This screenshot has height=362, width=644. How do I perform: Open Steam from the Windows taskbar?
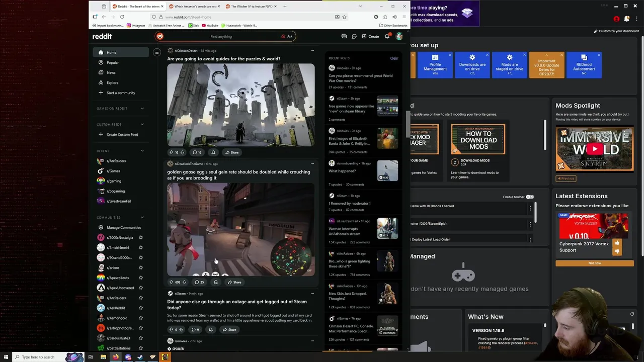pyautogui.click(x=140, y=357)
